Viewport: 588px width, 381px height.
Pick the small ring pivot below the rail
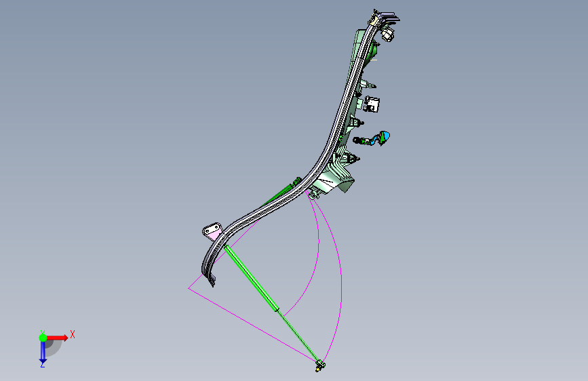[313, 195]
